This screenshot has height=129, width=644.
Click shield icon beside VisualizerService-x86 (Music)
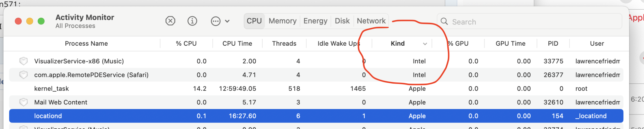click(24, 61)
